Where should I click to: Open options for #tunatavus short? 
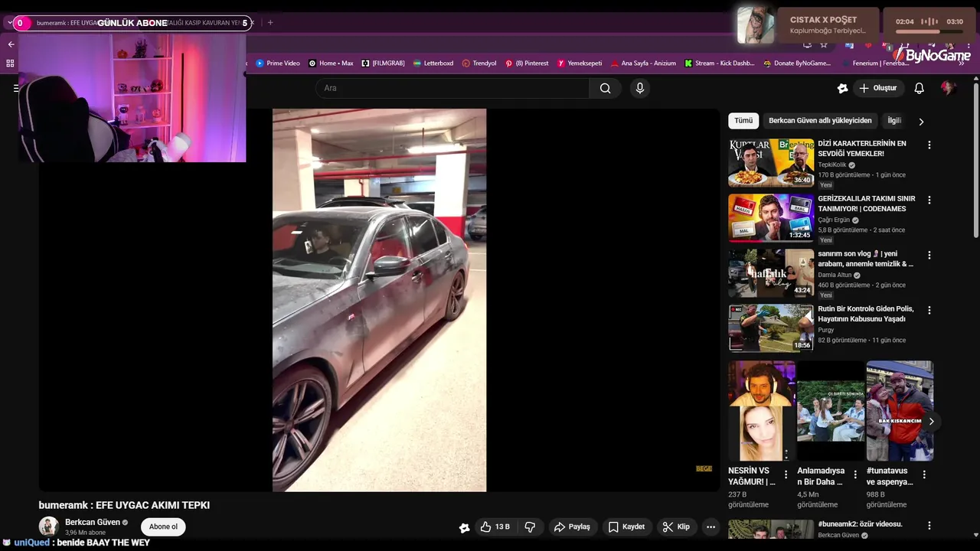tap(924, 474)
